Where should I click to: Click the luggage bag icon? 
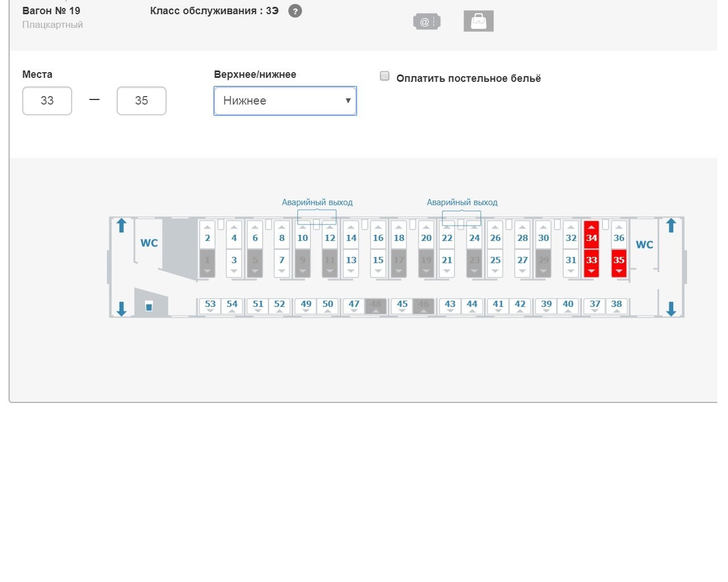click(478, 21)
